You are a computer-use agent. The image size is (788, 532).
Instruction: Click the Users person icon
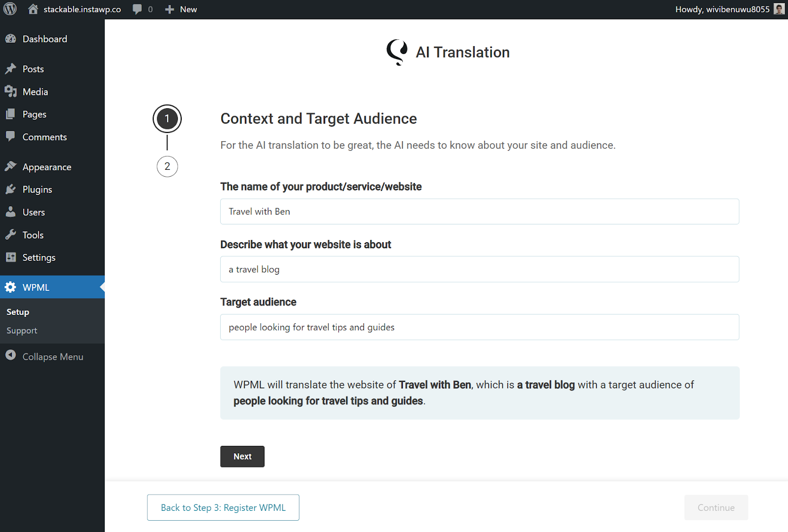11,212
